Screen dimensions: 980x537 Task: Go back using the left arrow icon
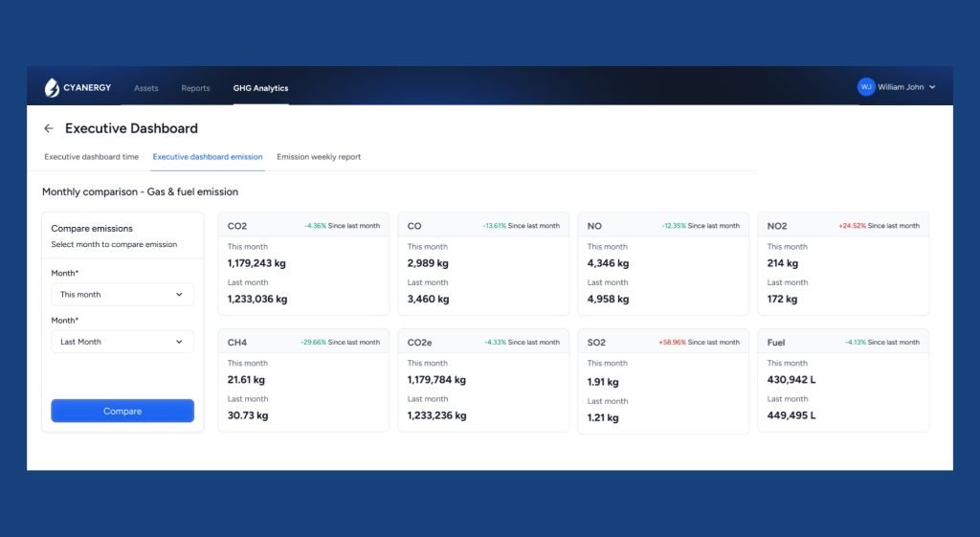click(x=49, y=128)
